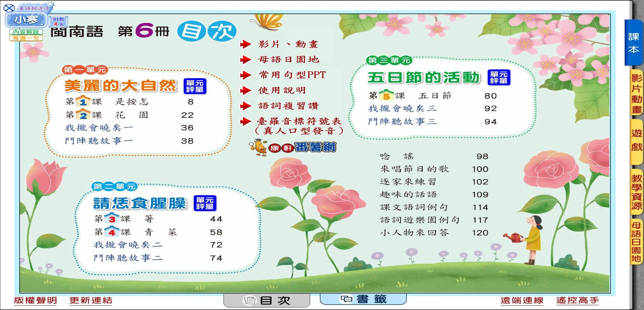
Task: Go to 鬥陣聽故事二 page 74
Action: [x=158, y=258]
